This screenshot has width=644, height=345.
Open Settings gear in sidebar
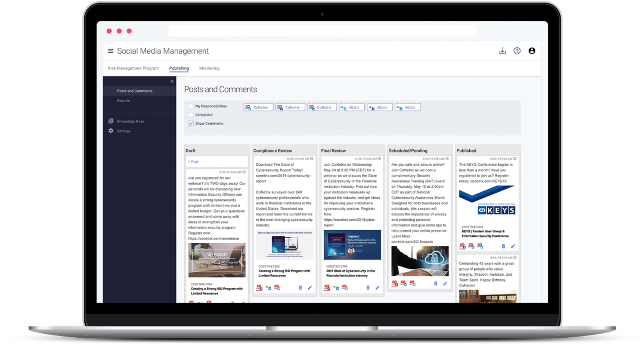coord(111,131)
